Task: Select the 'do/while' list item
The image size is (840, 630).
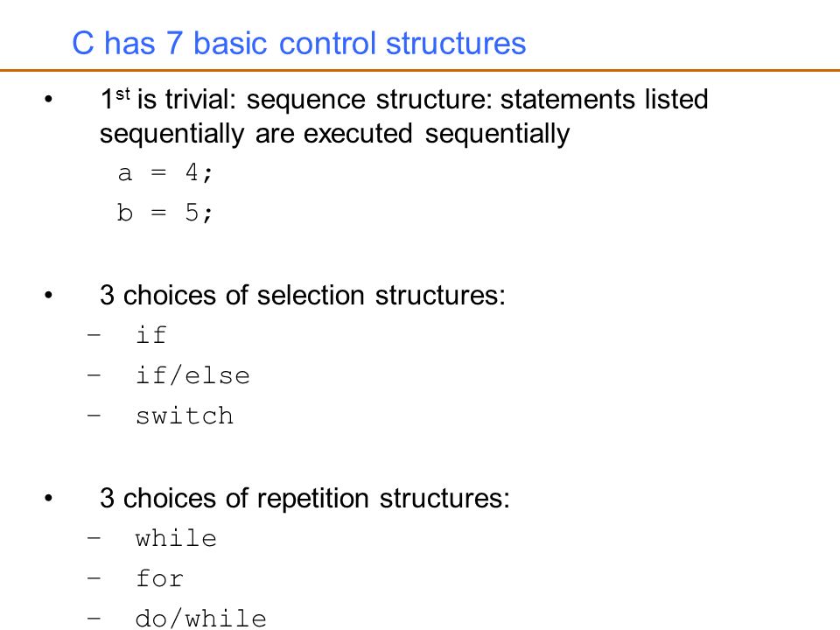Action: click(201, 619)
